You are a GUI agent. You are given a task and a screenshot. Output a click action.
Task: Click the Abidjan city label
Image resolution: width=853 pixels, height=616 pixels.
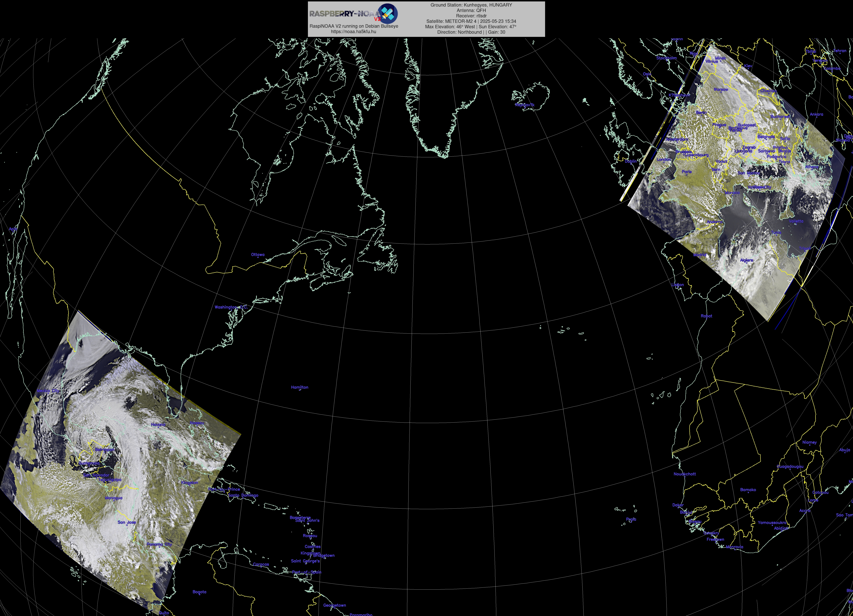(781, 528)
